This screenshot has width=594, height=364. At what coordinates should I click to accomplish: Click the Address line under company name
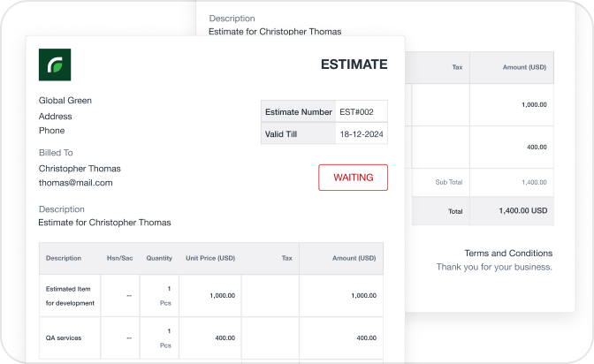click(56, 117)
